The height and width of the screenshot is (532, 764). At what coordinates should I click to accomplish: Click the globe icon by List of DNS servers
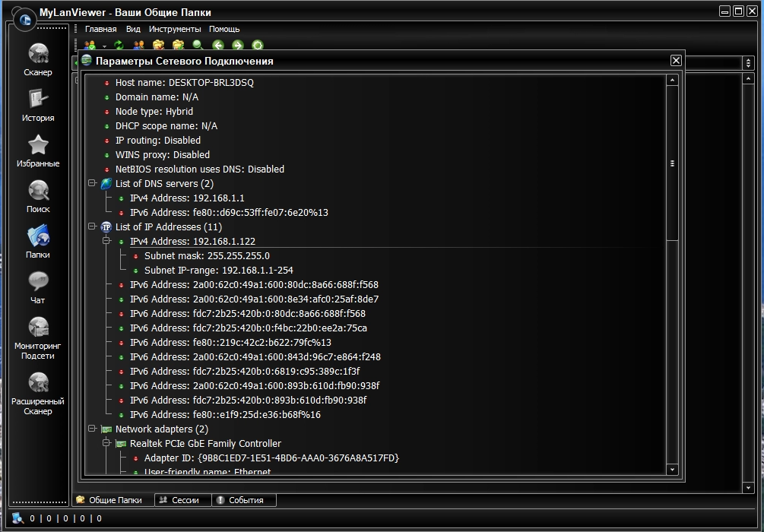click(106, 184)
